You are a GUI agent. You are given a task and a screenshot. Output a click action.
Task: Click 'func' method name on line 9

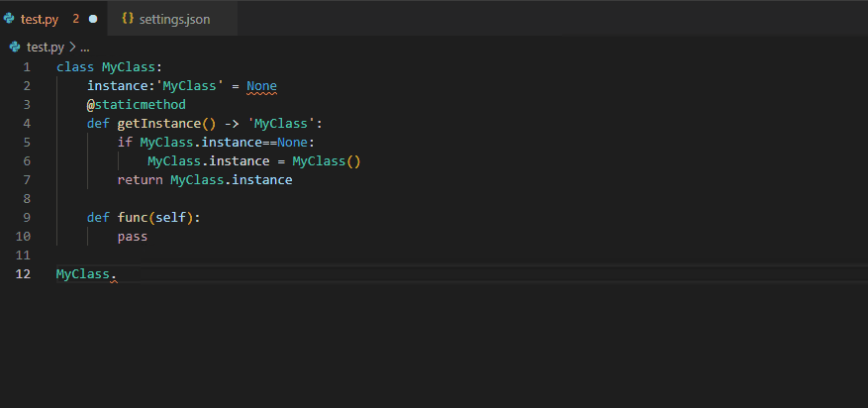pyautogui.click(x=133, y=218)
